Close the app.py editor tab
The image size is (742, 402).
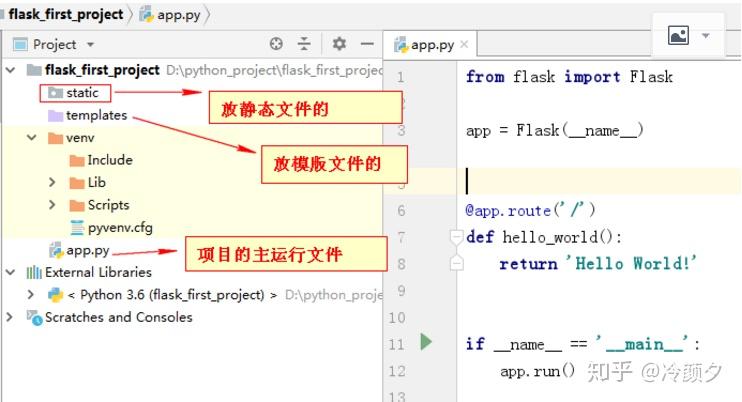(464, 44)
